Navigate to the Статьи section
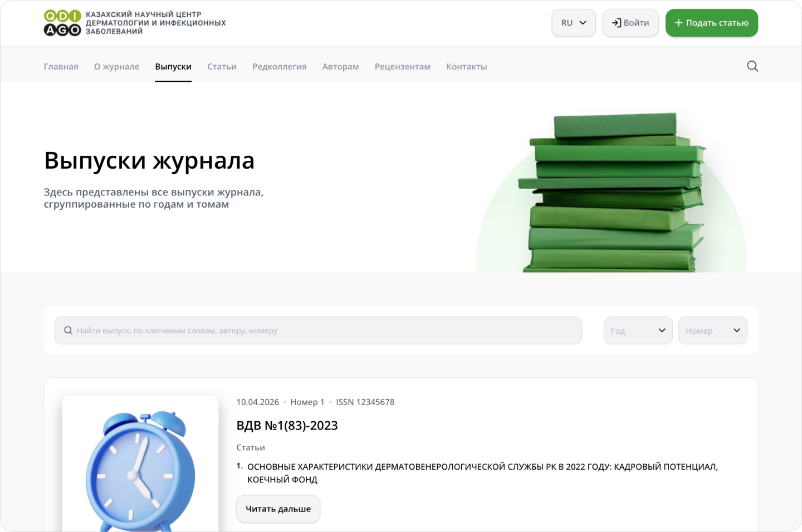Screen dimensions: 802x532 [x=222, y=66]
